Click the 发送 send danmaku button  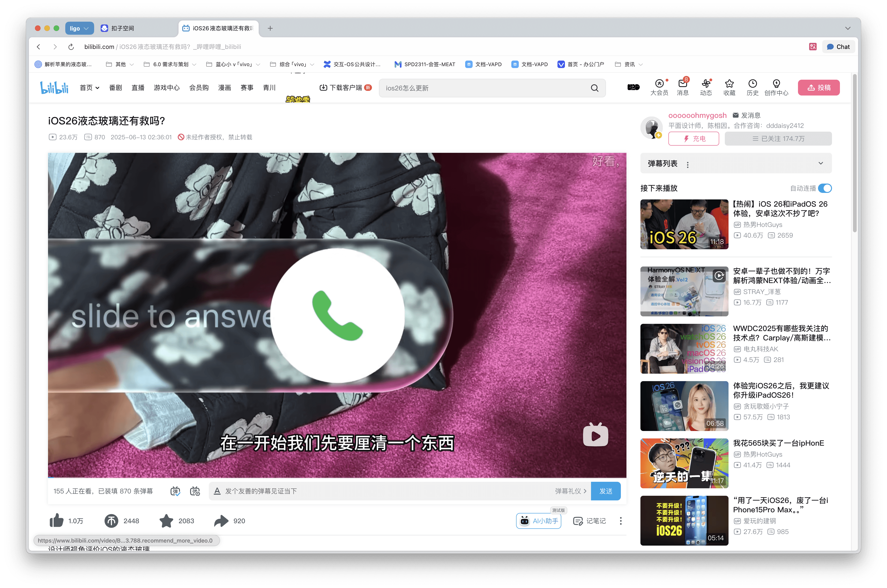click(x=606, y=491)
